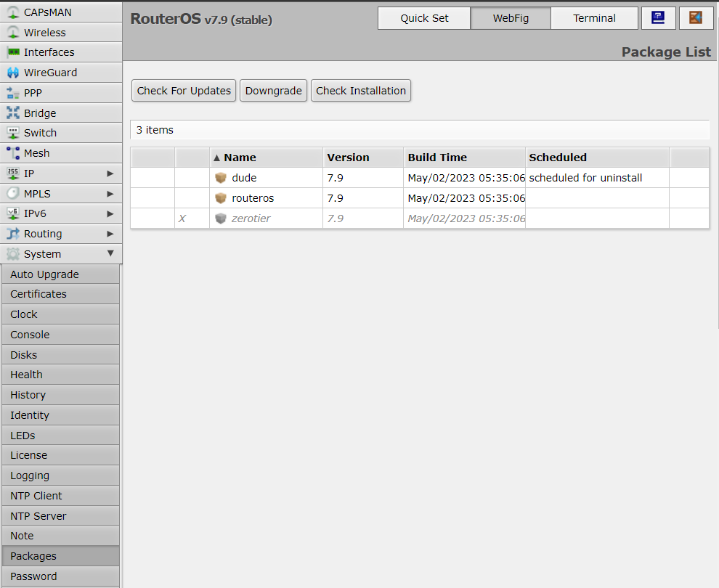This screenshot has height=588, width=719.
Task: Open Certificates in the System menu
Action: pyautogui.click(x=38, y=294)
